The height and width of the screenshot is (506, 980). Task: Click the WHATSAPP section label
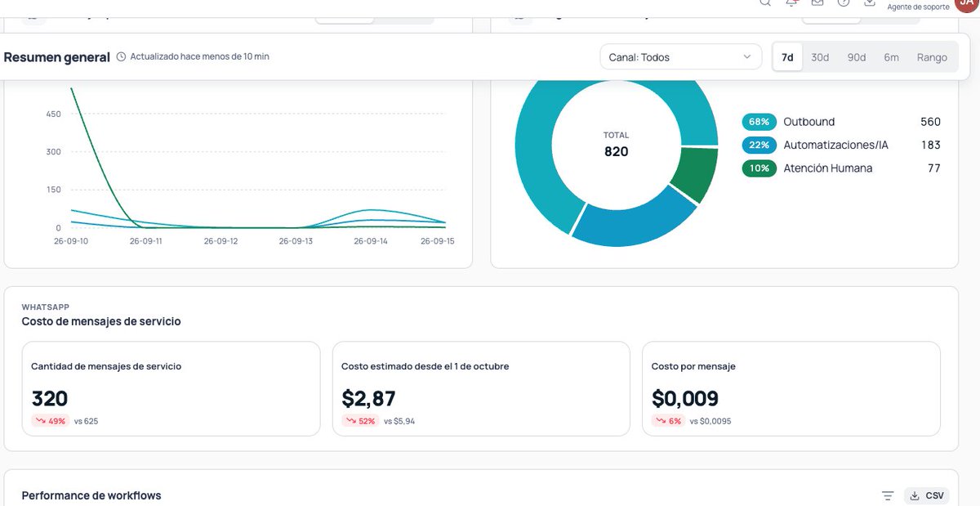tap(45, 307)
